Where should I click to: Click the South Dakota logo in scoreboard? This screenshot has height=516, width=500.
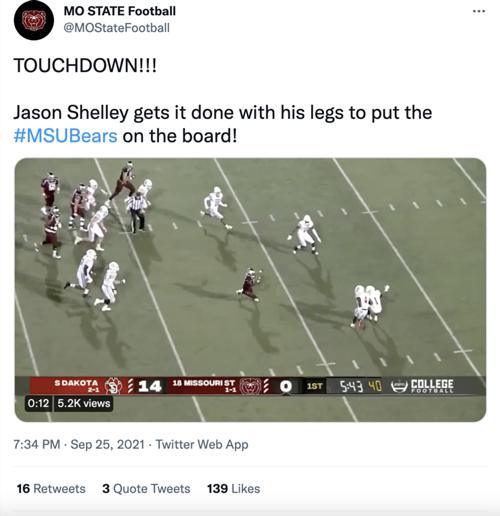tap(113, 386)
